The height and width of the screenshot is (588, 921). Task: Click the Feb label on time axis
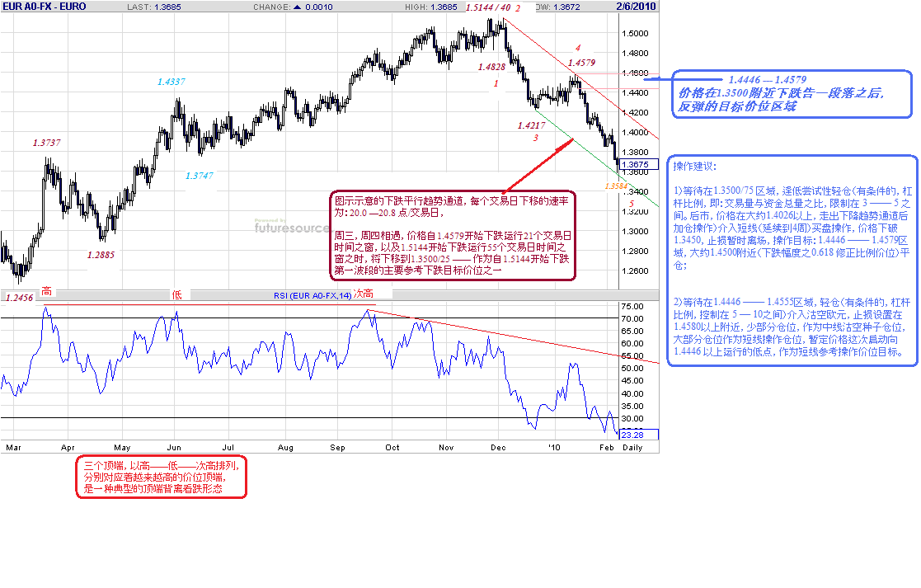(607, 448)
